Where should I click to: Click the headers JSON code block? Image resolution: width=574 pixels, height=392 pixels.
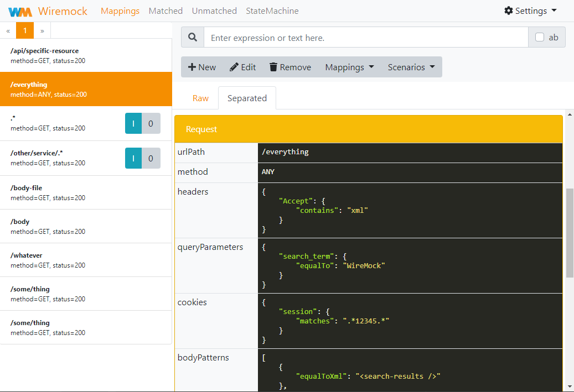pos(410,210)
